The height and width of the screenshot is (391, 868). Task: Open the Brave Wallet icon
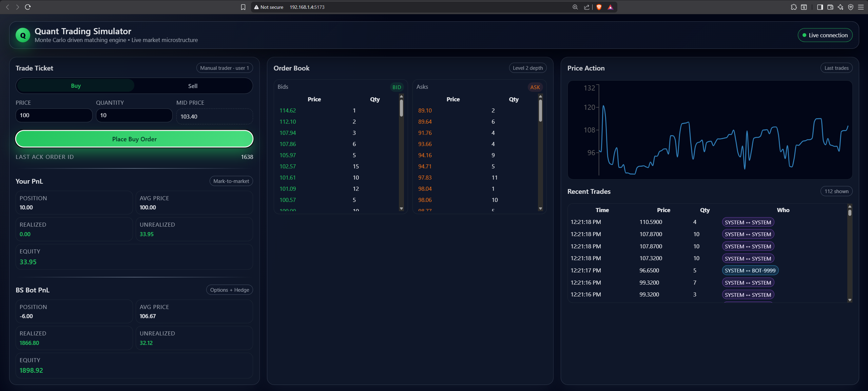pos(830,7)
